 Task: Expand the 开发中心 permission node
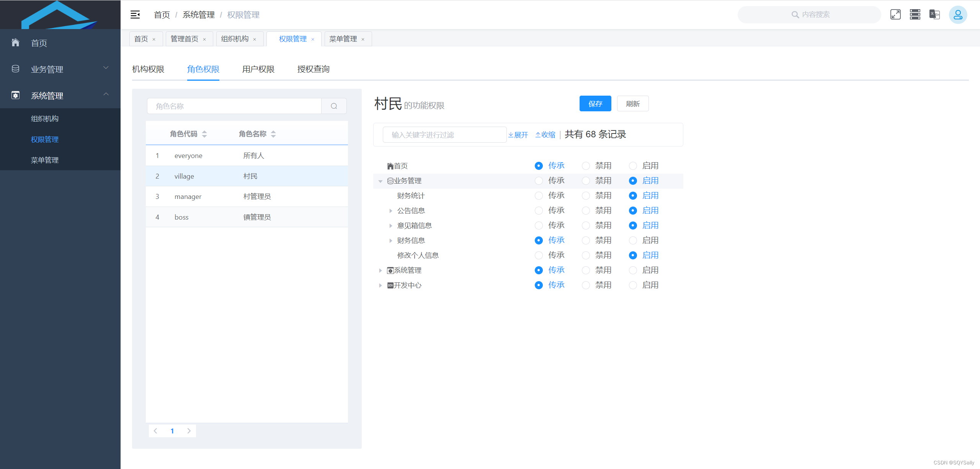380,285
